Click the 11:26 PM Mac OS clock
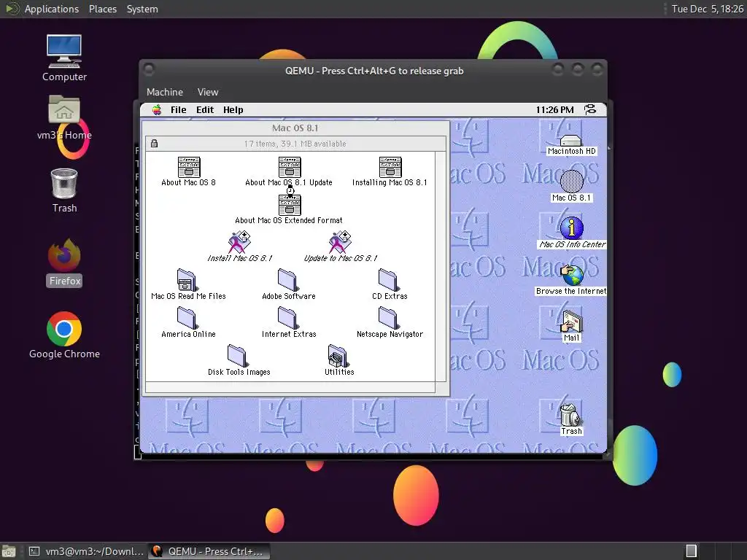The image size is (747, 560). pyautogui.click(x=554, y=110)
